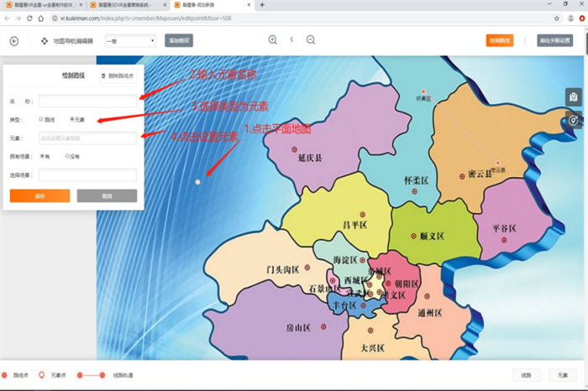Click the 元素 button at the bottom right
The height and width of the screenshot is (391, 588).
[x=563, y=375]
